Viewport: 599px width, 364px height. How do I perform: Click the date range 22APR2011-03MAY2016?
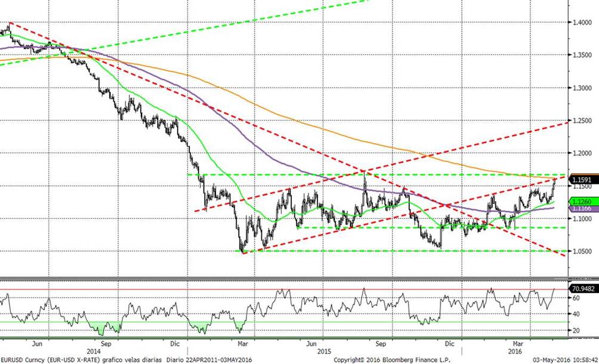pos(218,360)
